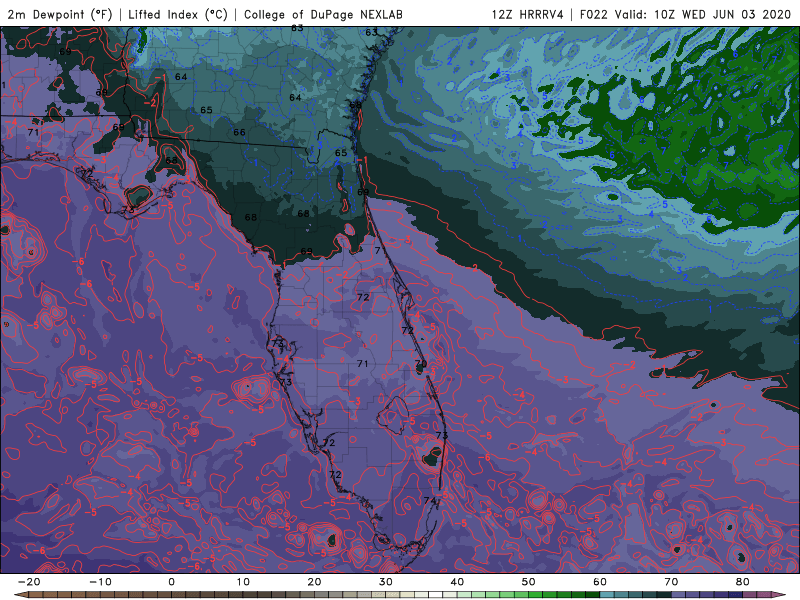
Task: Click the left arrow end of the color bar
Action: click(x=20, y=595)
